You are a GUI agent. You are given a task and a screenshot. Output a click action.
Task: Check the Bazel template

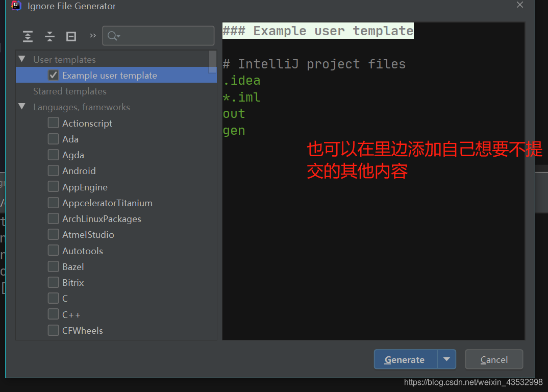coord(53,266)
